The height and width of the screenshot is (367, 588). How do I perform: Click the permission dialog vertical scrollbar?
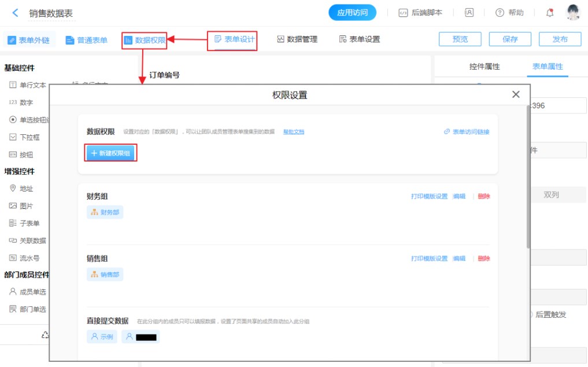(x=528, y=174)
